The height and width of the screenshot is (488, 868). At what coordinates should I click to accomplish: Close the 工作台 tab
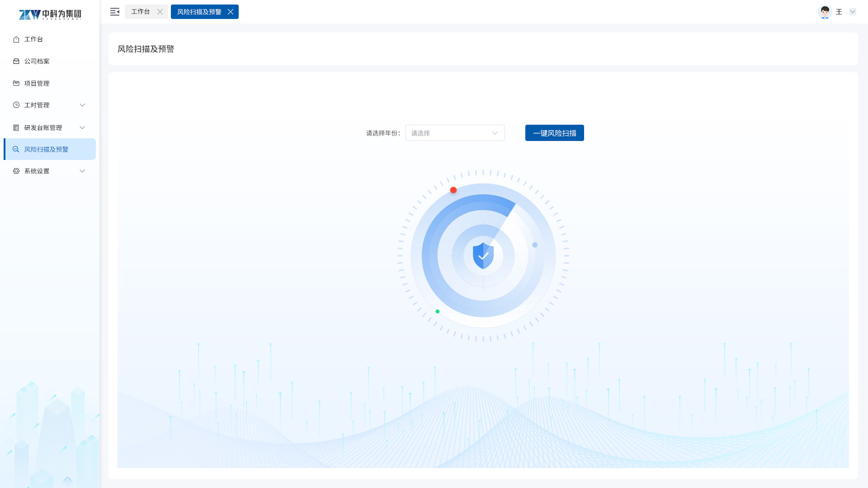160,12
